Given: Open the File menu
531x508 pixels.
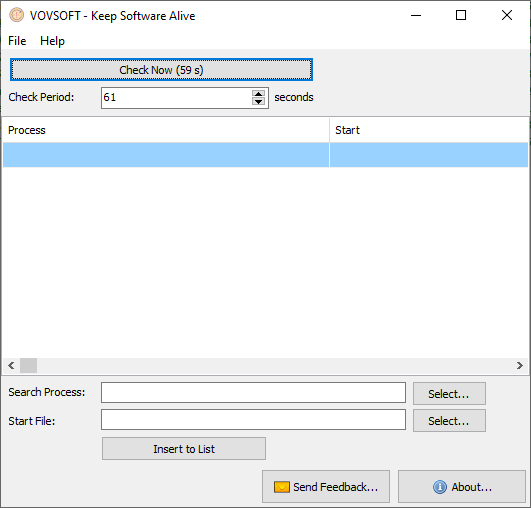Looking at the screenshot, I should 17,41.
